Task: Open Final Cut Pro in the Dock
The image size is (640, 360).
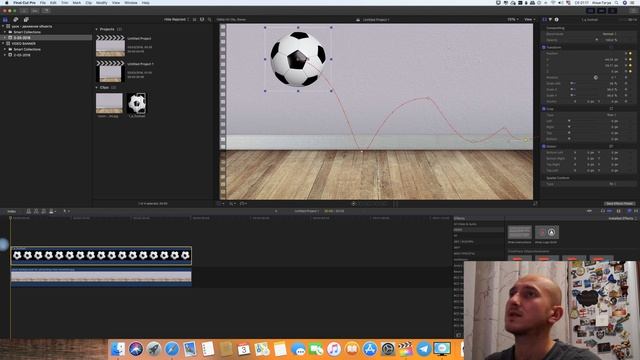Action: click(405, 349)
